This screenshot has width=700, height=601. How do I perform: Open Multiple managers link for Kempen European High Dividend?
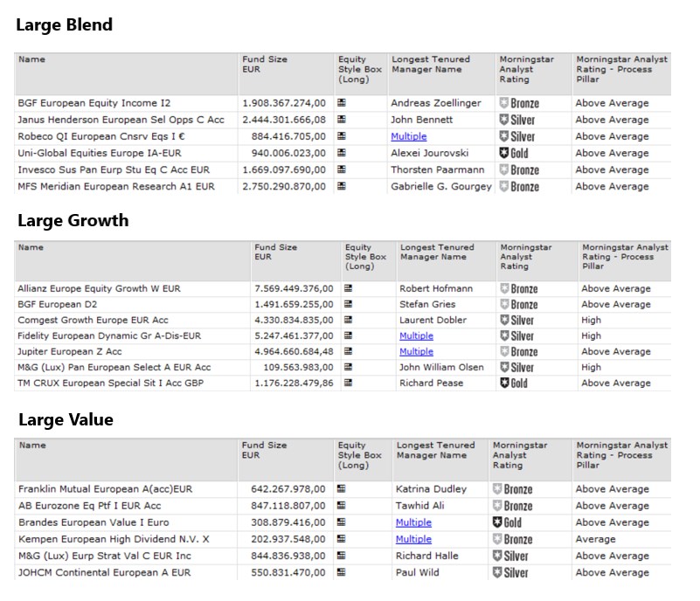pyautogui.click(x=413, y=539)
